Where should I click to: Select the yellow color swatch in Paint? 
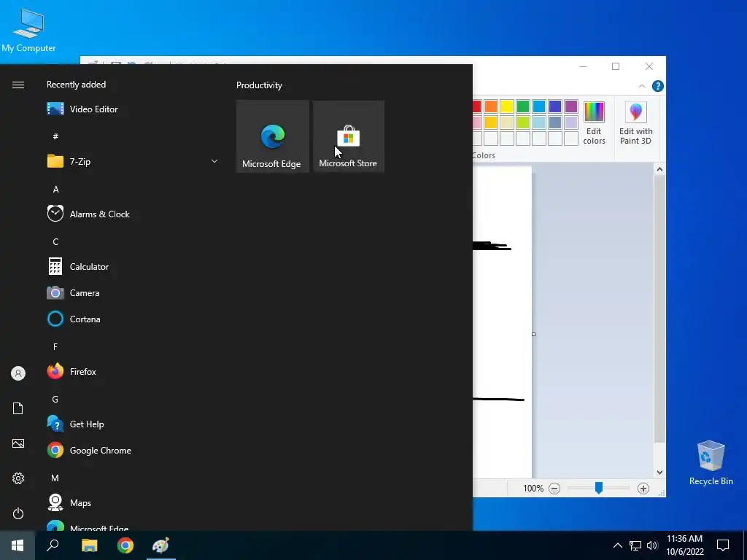coord(507,106)
